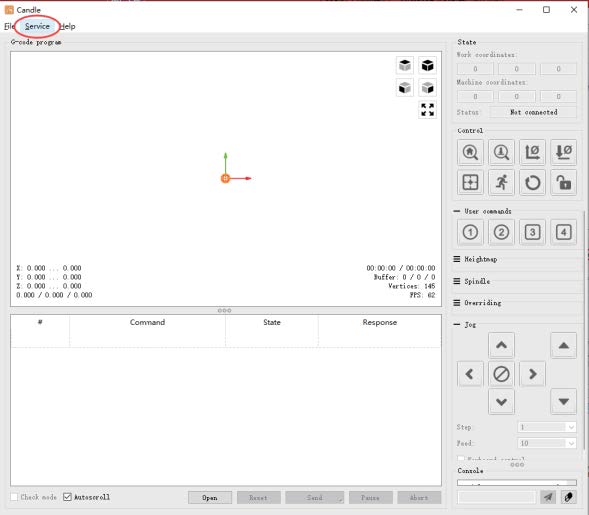This screenshot has height=515, width=589.
Task: Collapse the User commands panel
Action: [x=457, y=211]
